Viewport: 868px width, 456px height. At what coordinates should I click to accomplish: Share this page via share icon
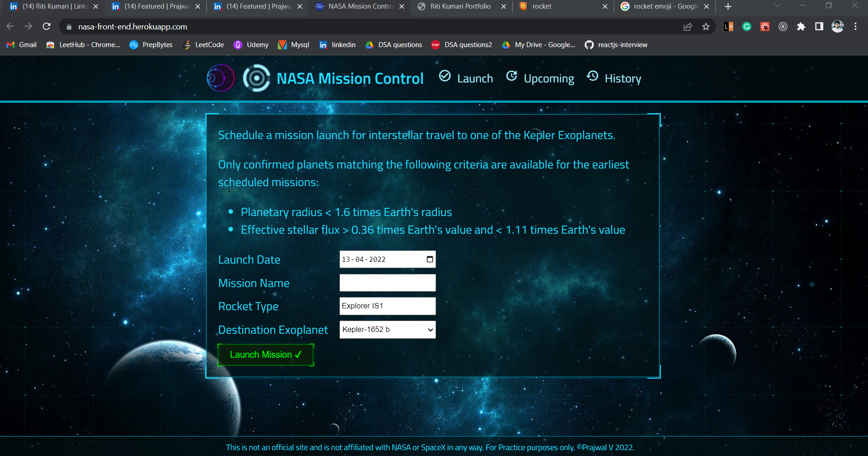pos(688,27)
